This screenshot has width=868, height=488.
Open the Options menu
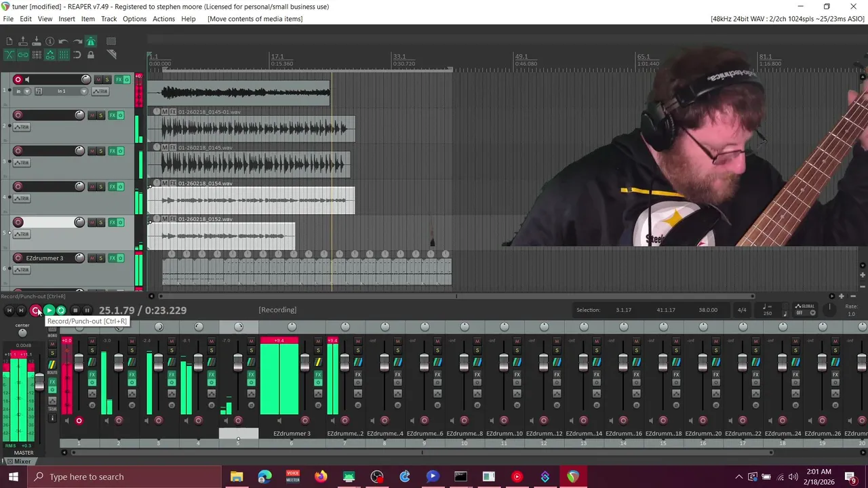[x=134, y=19]
